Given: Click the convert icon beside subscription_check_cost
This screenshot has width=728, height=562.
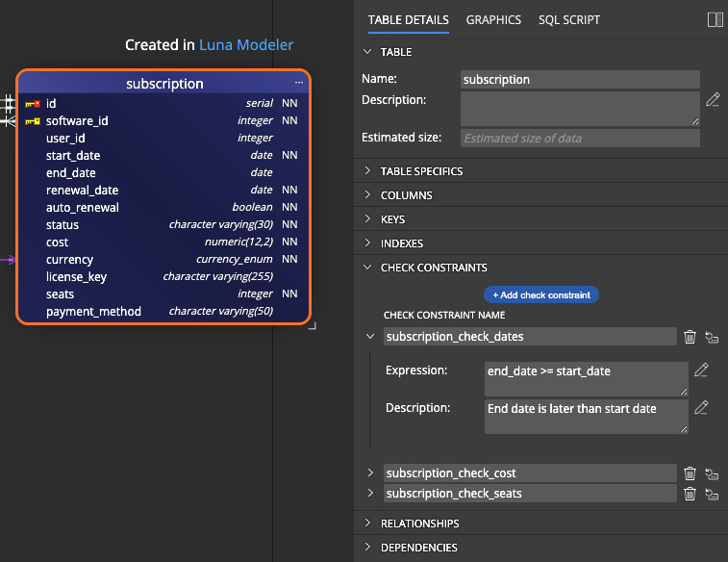Looking at the screenshot, I should tap(712, 473).
